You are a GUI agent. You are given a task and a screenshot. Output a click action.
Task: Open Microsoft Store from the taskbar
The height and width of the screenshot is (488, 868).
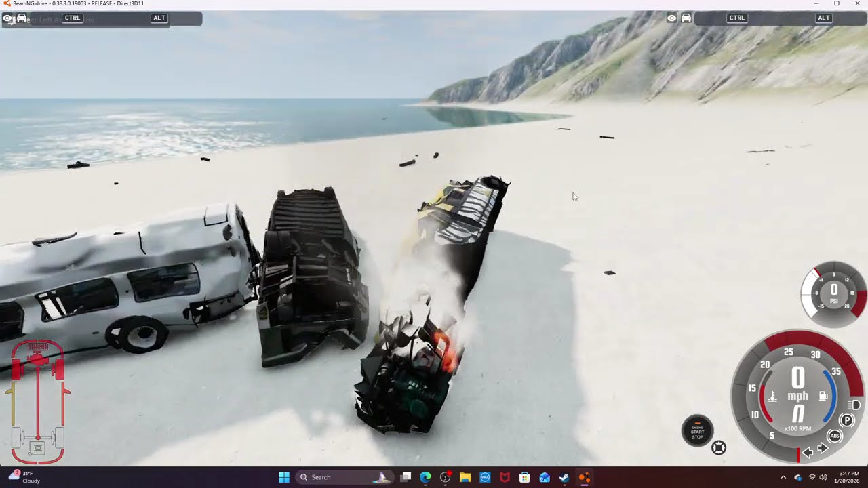click(x=524, y=477)
